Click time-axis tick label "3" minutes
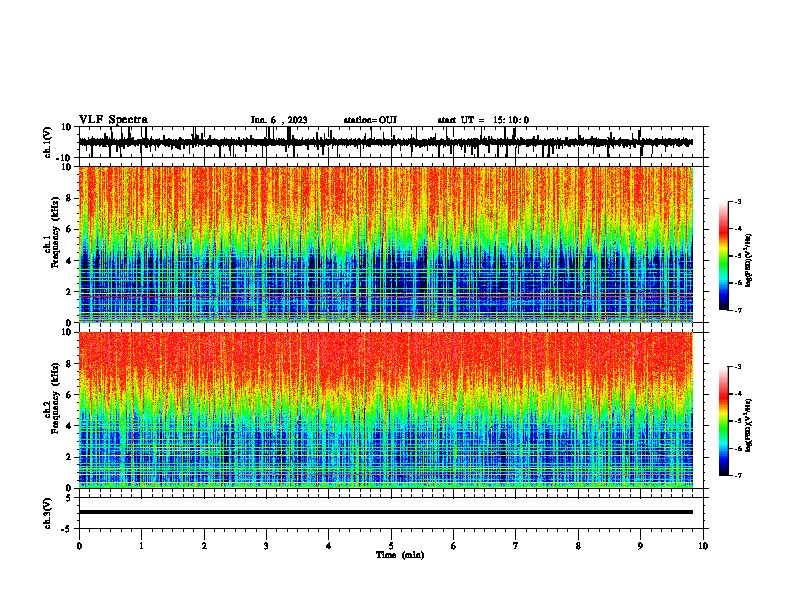 pos(267,546)
